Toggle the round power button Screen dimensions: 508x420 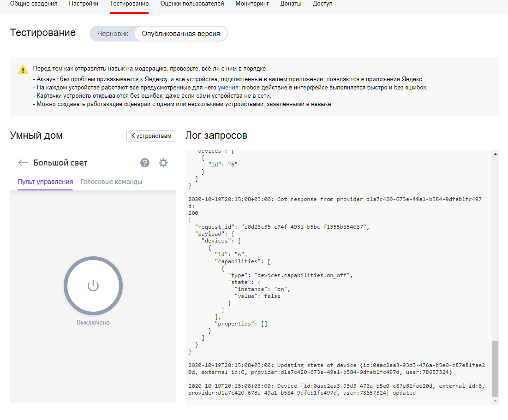93,286
